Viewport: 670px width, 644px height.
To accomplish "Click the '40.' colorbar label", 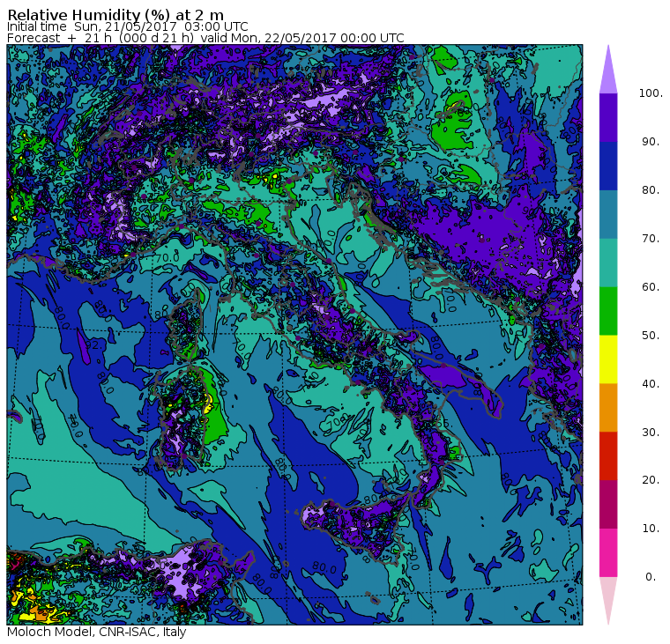I will 651,383.
